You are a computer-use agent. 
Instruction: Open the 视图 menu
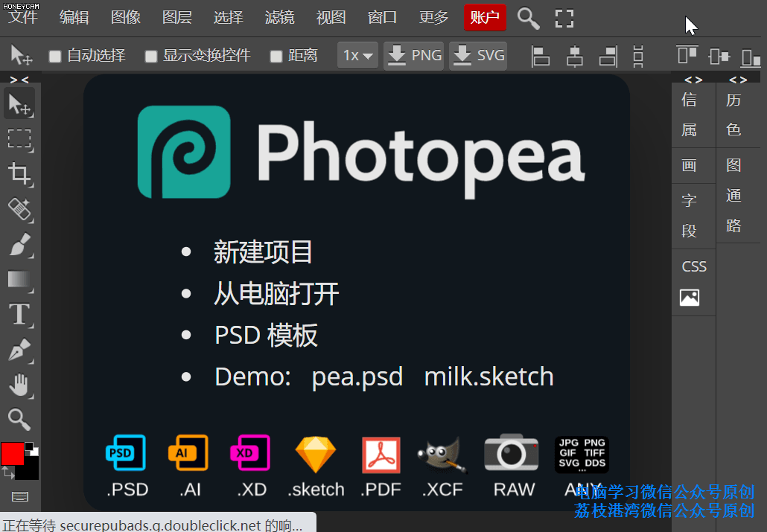(331, 18)
